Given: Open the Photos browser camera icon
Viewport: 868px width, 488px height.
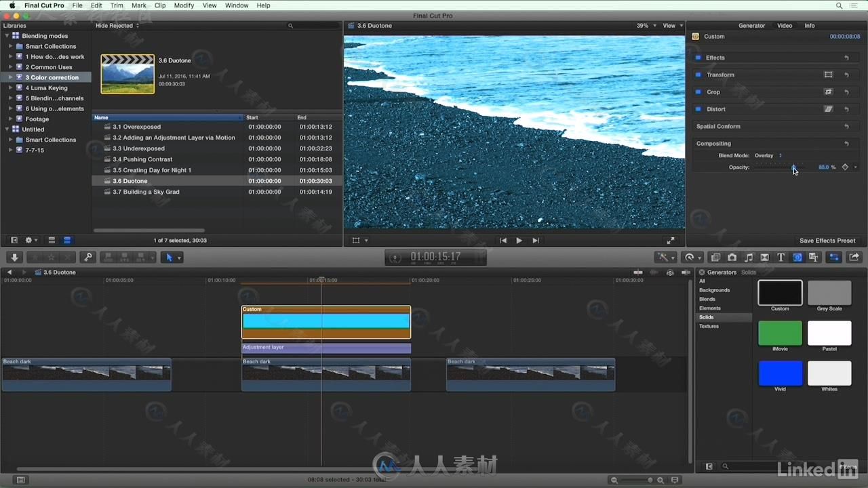Looking at the screenshot, I should coord(732,258).
